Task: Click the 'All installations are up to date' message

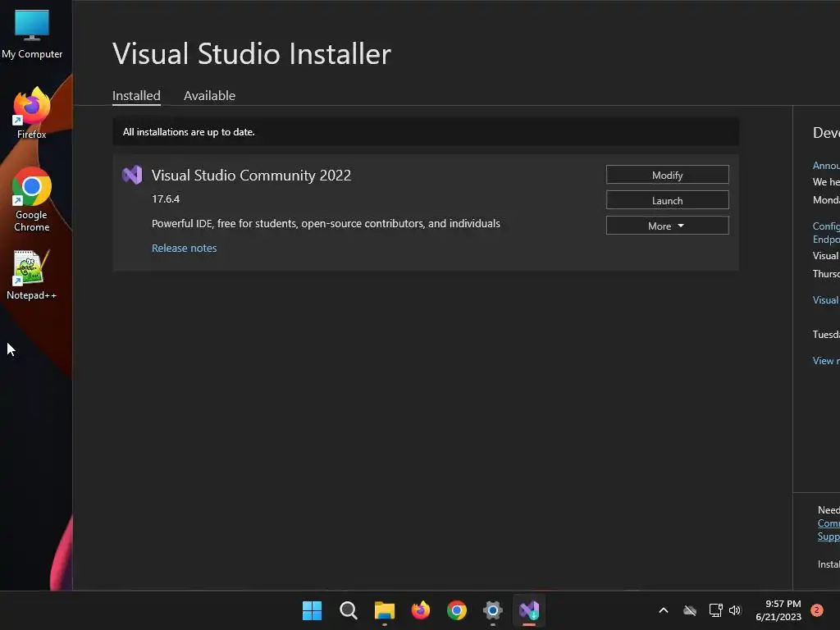Action: coord(189,132)
